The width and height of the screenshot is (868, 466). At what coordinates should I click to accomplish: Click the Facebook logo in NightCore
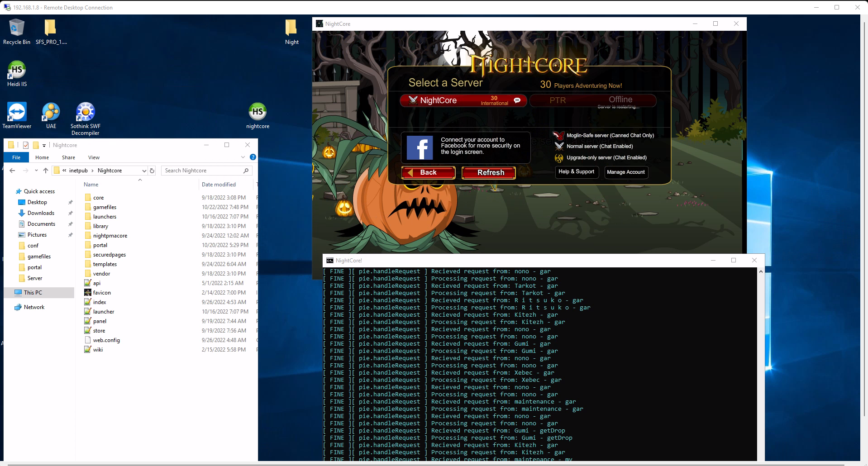pyautogui.click(x=420, y=148)
